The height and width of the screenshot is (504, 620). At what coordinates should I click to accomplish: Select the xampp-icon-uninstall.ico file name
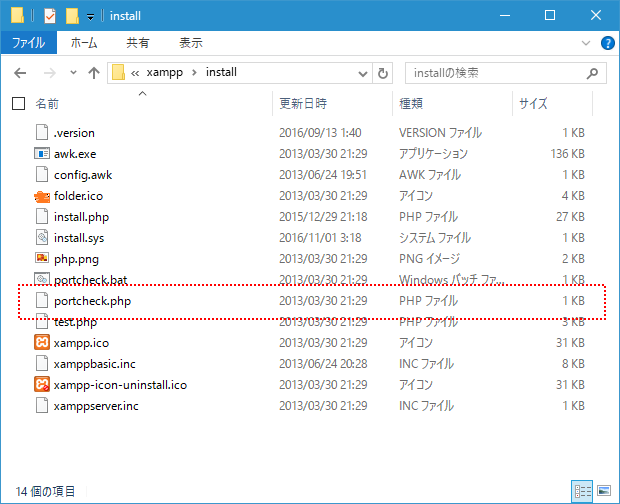point(120,385)
